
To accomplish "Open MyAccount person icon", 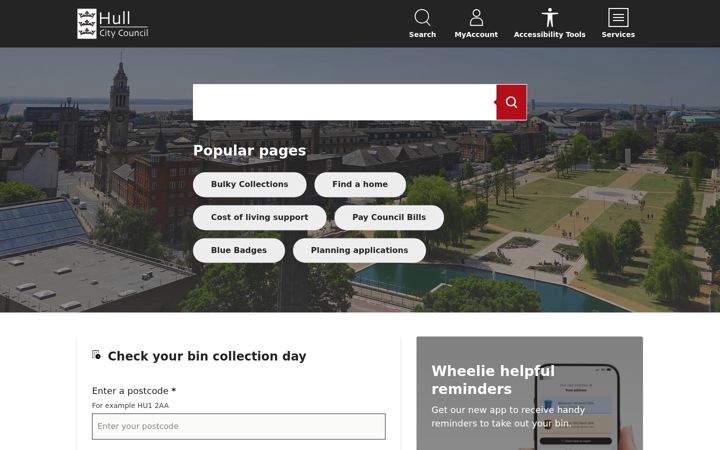I will click(x=476, y=18).
